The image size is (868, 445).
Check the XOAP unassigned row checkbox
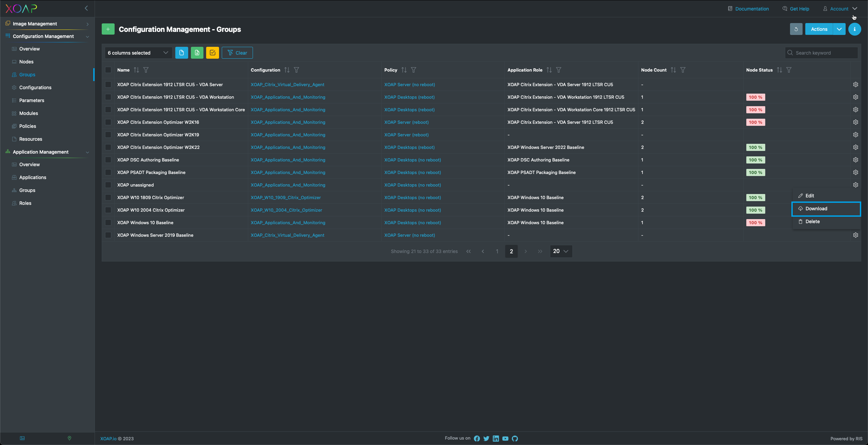coord(108,185)
